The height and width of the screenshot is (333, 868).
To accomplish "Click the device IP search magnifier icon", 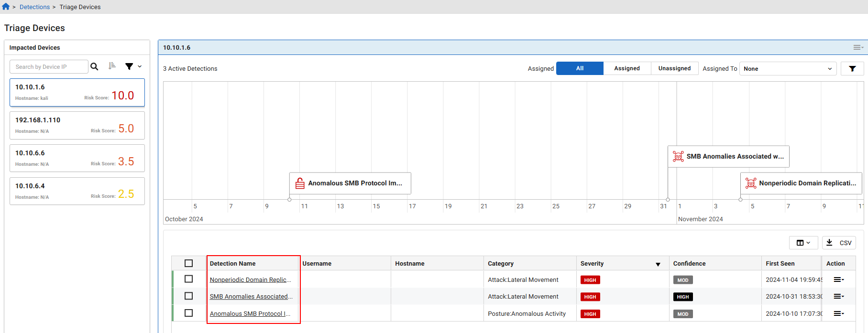I will pyautogui.click(x=94, y=66).
